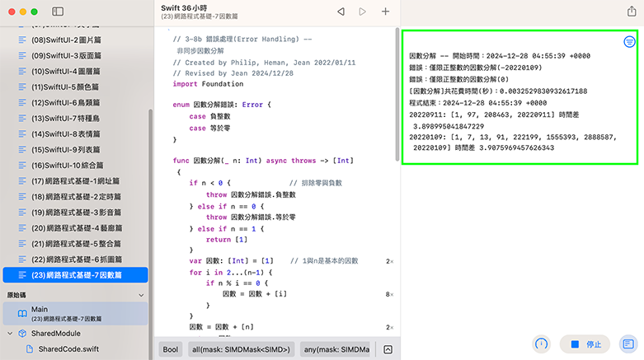Screen dimensions: 644x360
Task: Click the plus add button in toolbar
Action: click(385, 12)
